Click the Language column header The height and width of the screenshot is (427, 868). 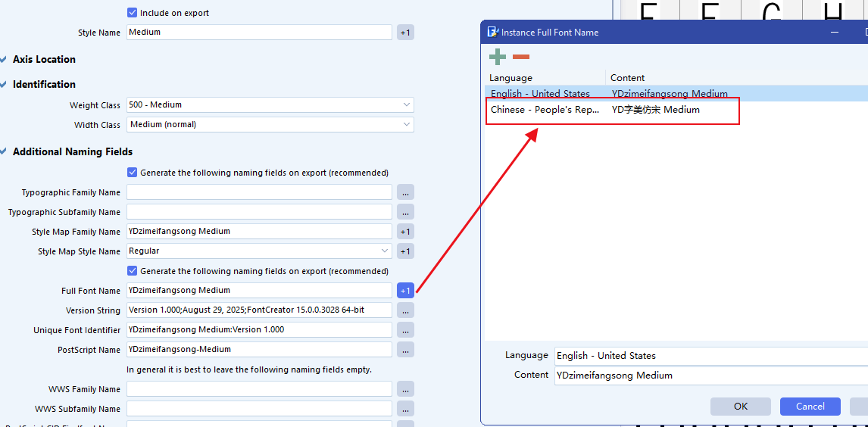tap(545, 78)
